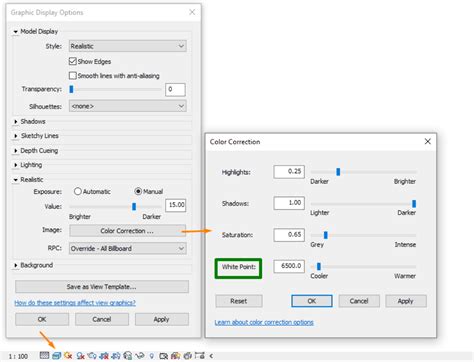The height and width of the screenshot is (362, 474).
Task: Open the Silhouettes dropdown
Action: (128, 106)
